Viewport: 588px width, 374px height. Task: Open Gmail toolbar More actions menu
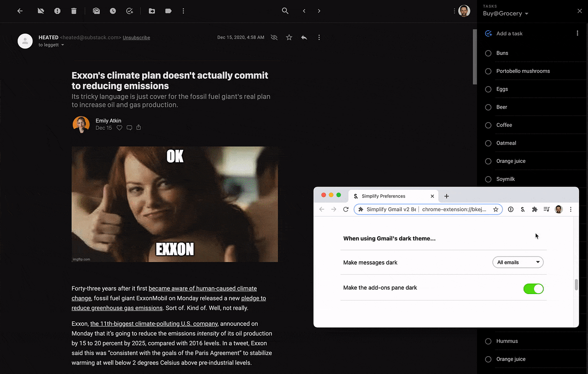[x=183, y=11]
